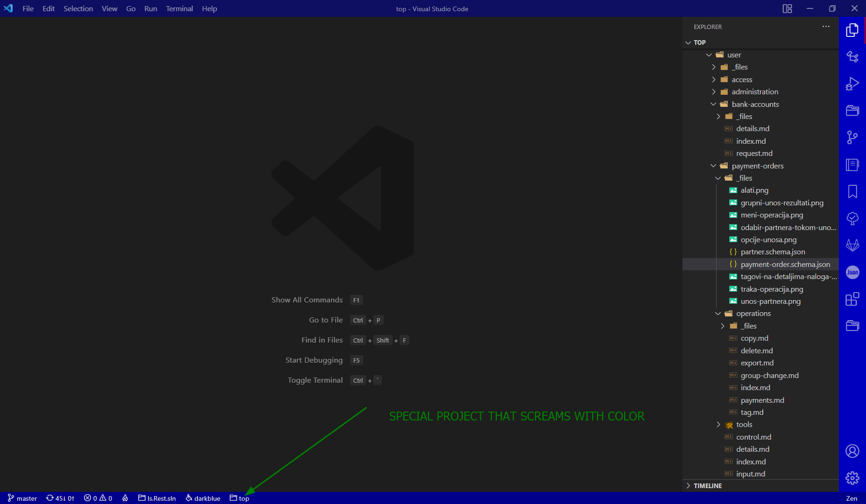Open the lower folder icon in activity bar
Viewport: 866px width, 504px height.
[x=852, y=326]
